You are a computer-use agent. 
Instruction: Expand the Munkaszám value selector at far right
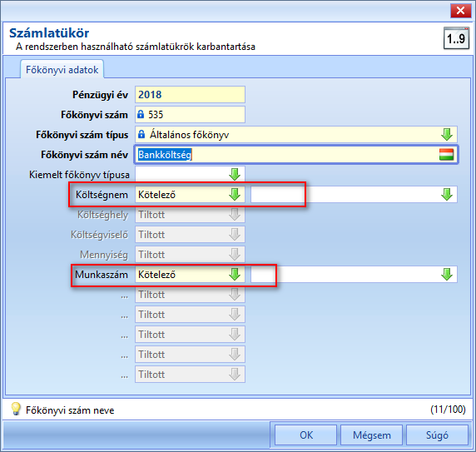[x=447, y=275]
